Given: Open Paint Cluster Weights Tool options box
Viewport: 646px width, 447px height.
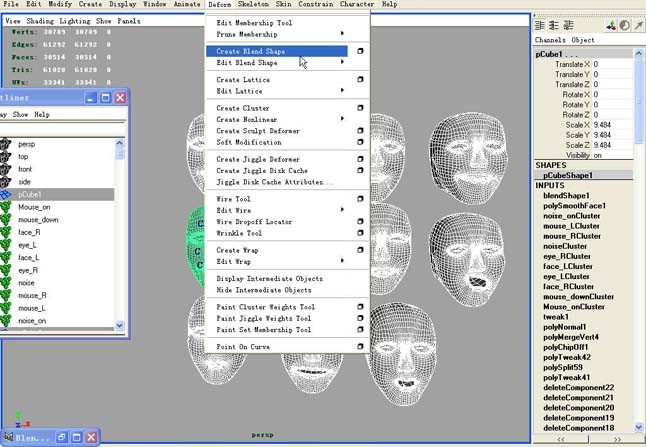Looking at the screenshot, I should (360, 307).
